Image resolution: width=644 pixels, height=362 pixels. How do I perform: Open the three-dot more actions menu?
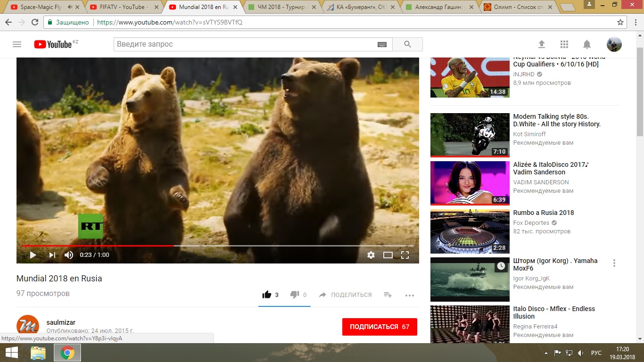pos(410,295)
